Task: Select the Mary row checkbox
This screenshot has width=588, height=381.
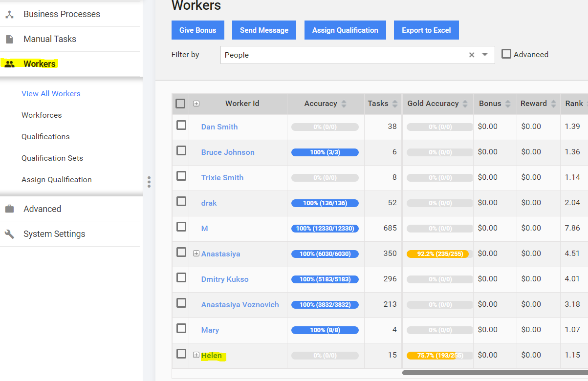Action: point(181,328)
